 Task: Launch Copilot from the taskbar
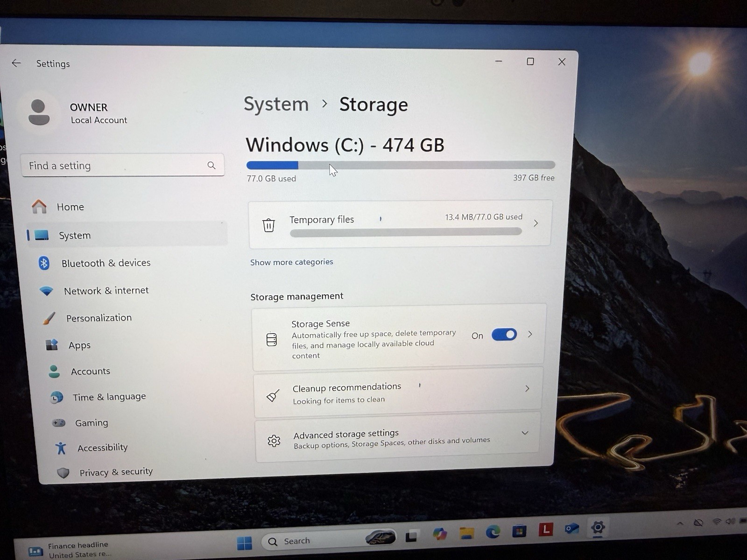coord(439,533)
